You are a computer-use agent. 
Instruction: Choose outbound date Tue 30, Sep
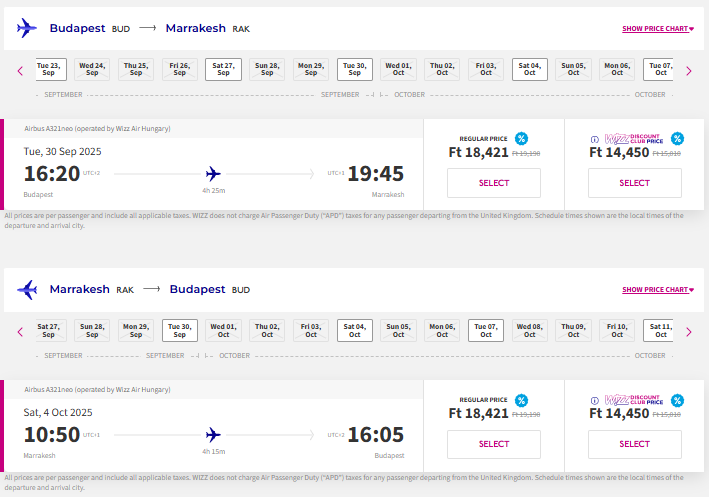pyautogui.click(x=355, y=69)
